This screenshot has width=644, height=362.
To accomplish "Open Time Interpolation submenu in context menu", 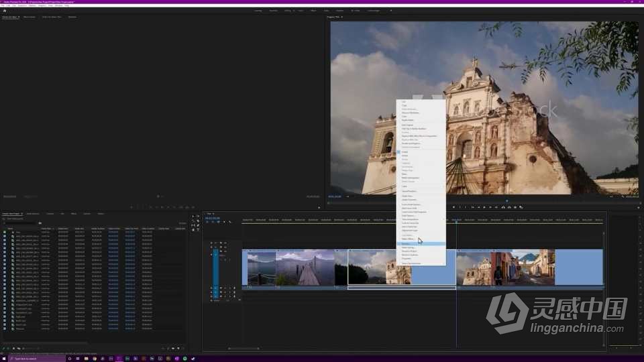I will point(421,219).
